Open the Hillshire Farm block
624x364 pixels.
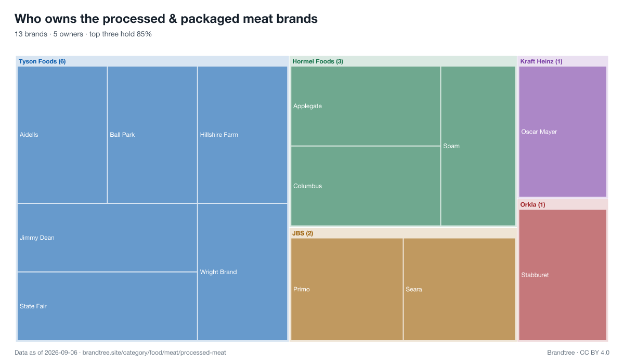pos(242,135)
